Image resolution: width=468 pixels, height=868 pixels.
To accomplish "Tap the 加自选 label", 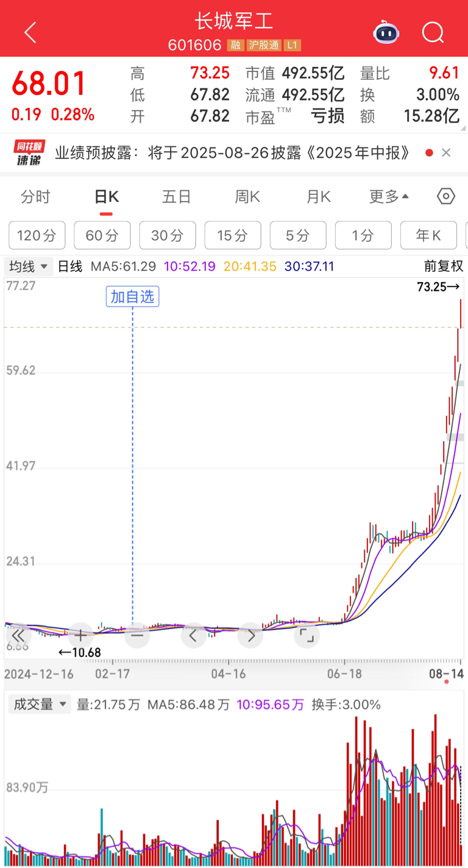I will (132, 297).
